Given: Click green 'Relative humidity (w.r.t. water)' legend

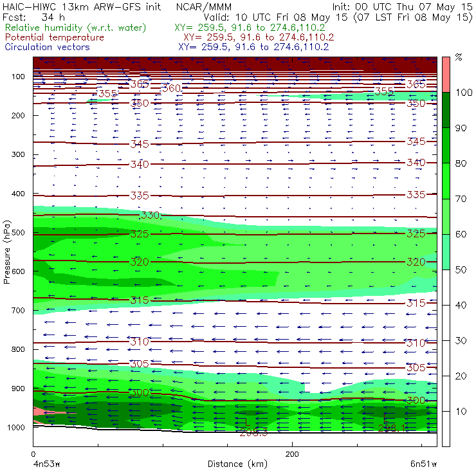Looking at the screenshot, I should click(x=76, y=28).
